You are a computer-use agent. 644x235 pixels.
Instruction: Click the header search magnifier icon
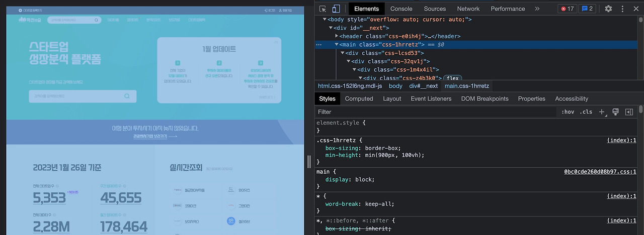click(x=96, y=20)
